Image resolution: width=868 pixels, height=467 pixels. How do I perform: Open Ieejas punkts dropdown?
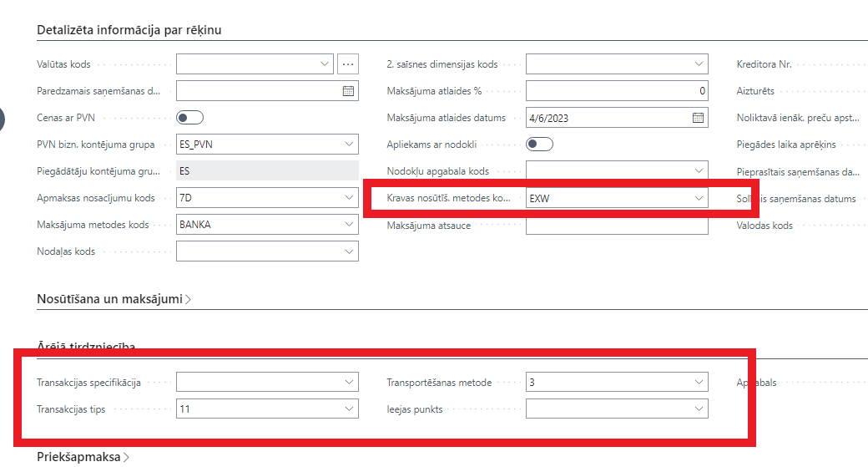click(698, 409)
